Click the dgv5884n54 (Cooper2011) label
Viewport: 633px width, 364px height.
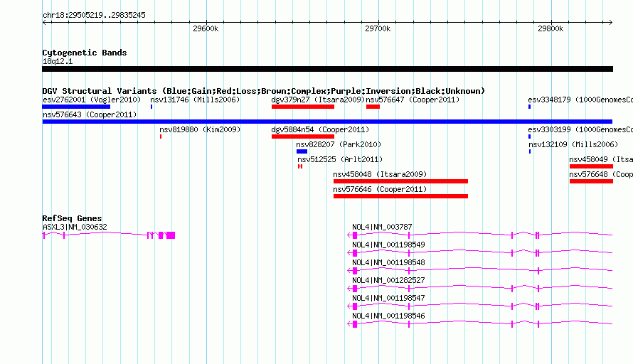(320, 129)
